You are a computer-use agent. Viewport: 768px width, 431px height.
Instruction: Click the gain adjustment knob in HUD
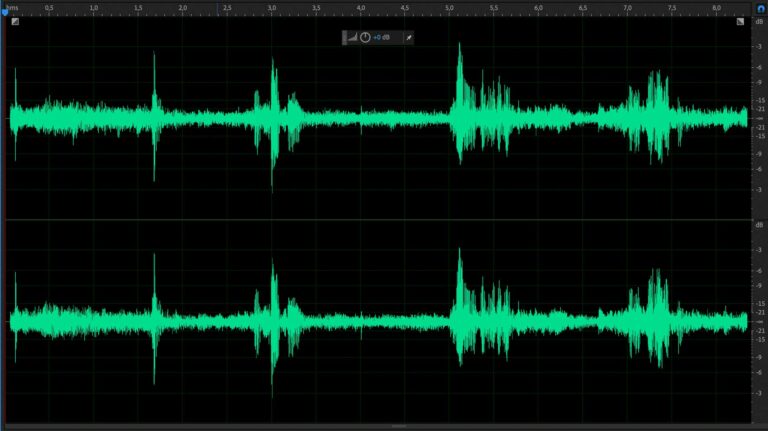(365, 37)
